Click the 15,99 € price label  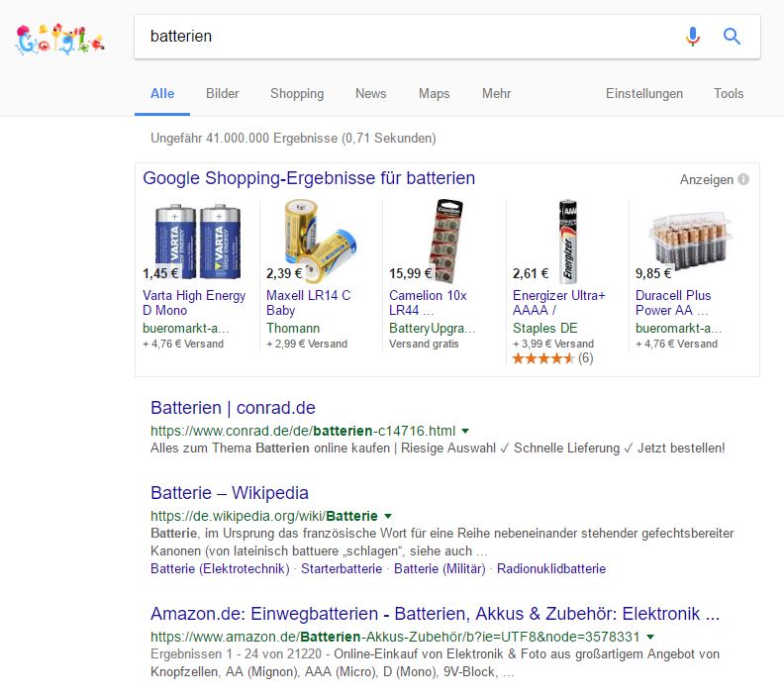(411, 273)
